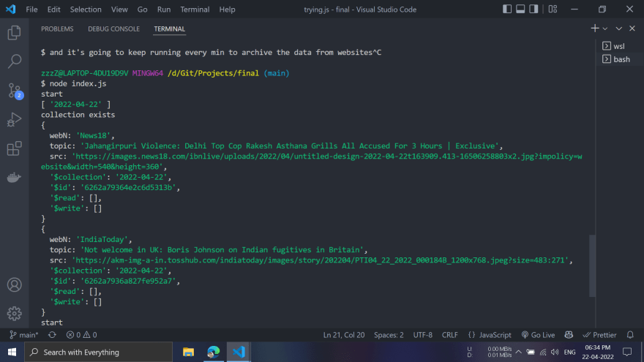Start Go Live server

coord(538,335)
